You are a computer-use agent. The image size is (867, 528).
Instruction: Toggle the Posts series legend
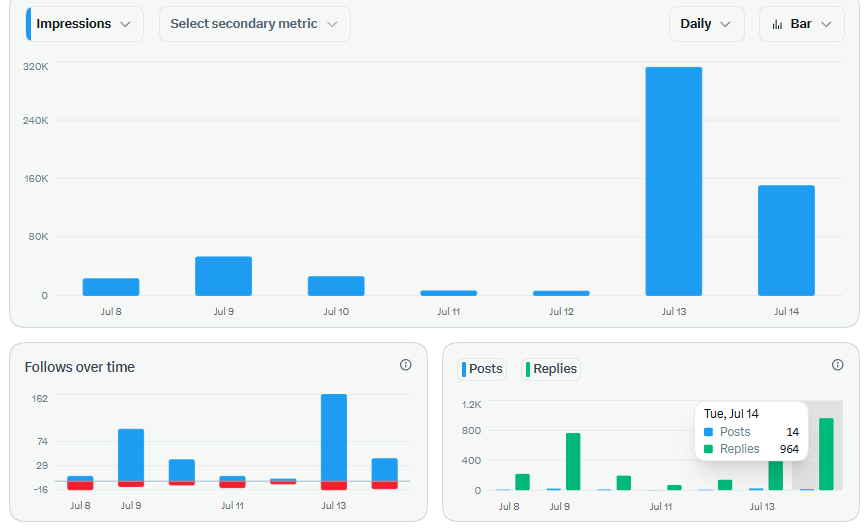pyautogui.click(x=482, y=369)
